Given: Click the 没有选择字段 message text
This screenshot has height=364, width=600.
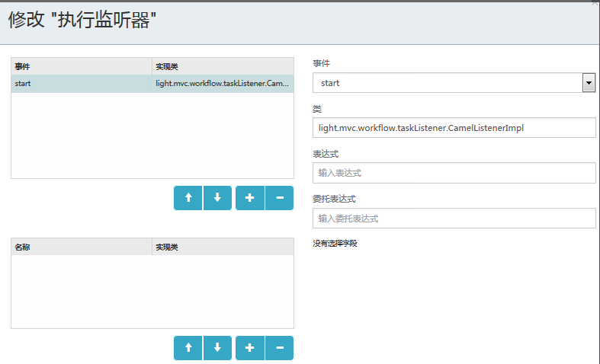Looking at the screenshot, I should point(335,244).
